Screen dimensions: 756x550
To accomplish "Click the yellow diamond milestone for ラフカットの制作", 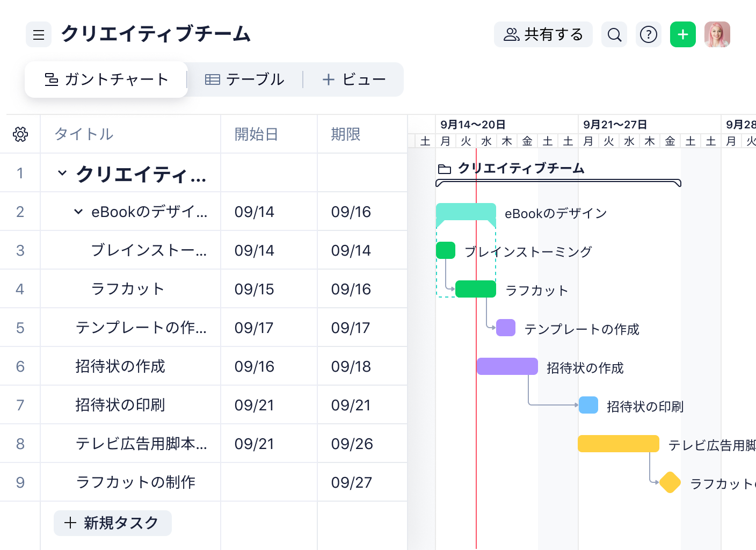I will coord(670,482).
